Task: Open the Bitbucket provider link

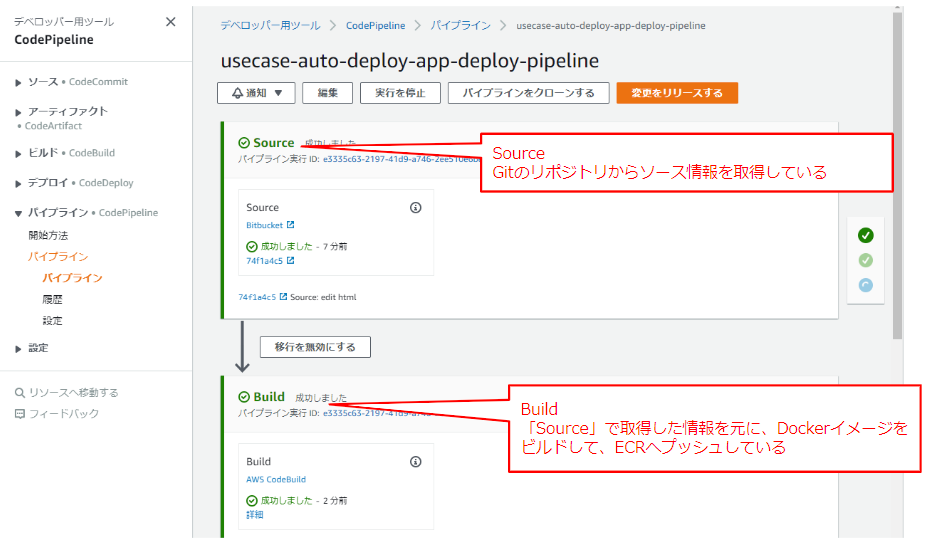Action: click(265, 225)
